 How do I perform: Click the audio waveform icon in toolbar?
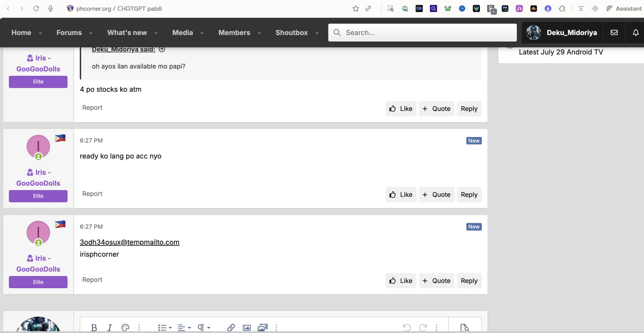pos(595,8)
